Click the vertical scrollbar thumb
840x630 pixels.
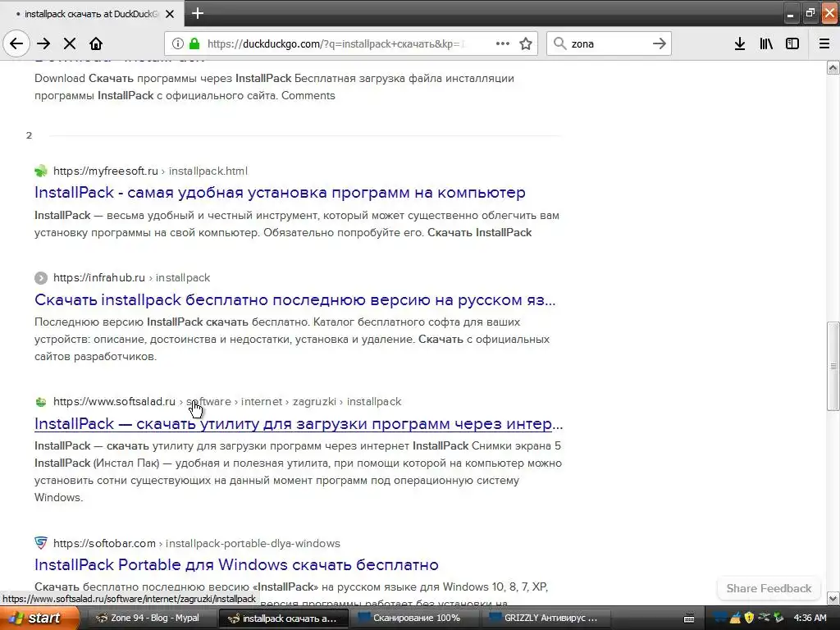(x=833, y=367)
